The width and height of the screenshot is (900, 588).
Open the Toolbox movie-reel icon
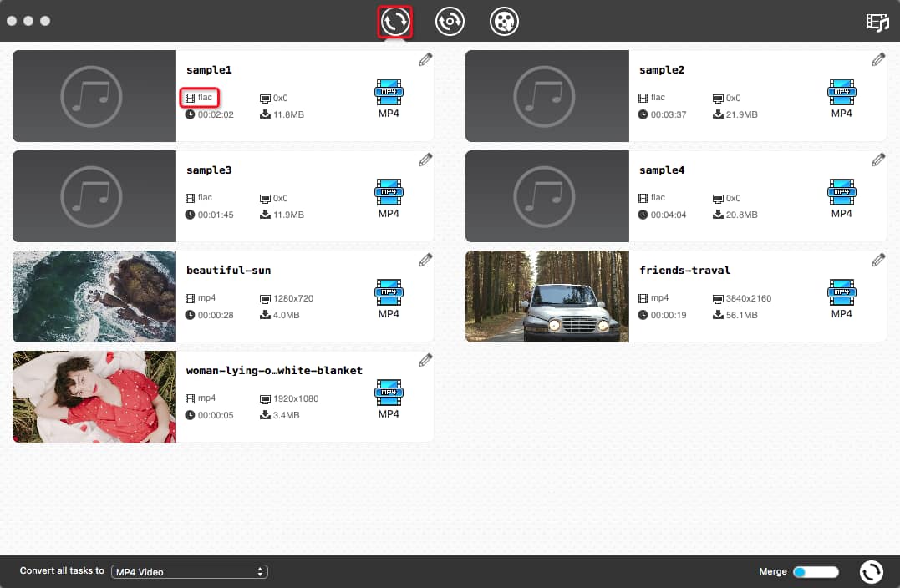click(x=504, y=22)
